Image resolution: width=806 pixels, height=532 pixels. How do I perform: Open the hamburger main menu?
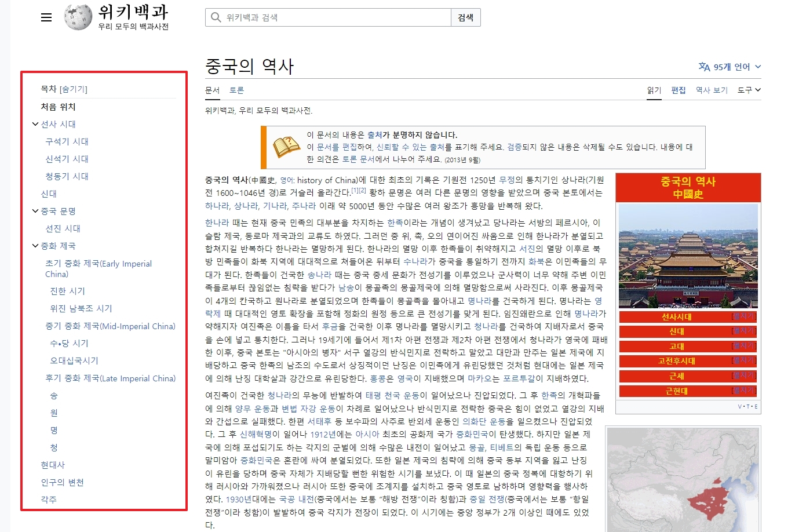coord(46,17)
